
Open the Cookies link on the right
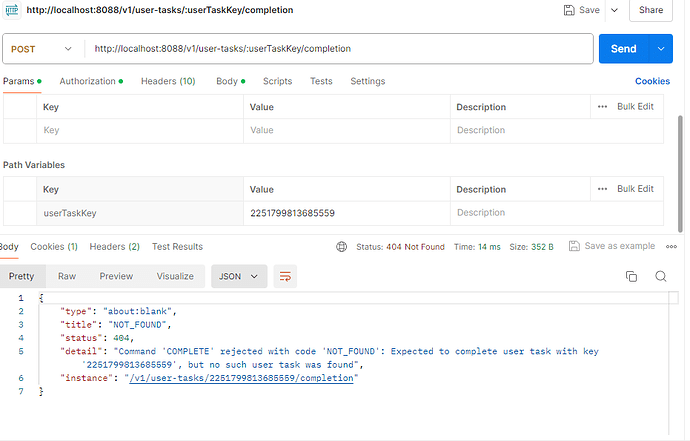pos(652,81)
